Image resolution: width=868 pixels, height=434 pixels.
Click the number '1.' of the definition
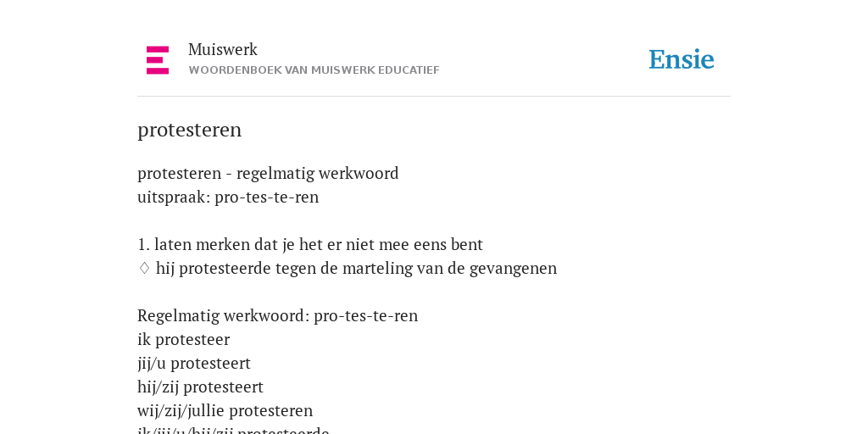(143, 244)
